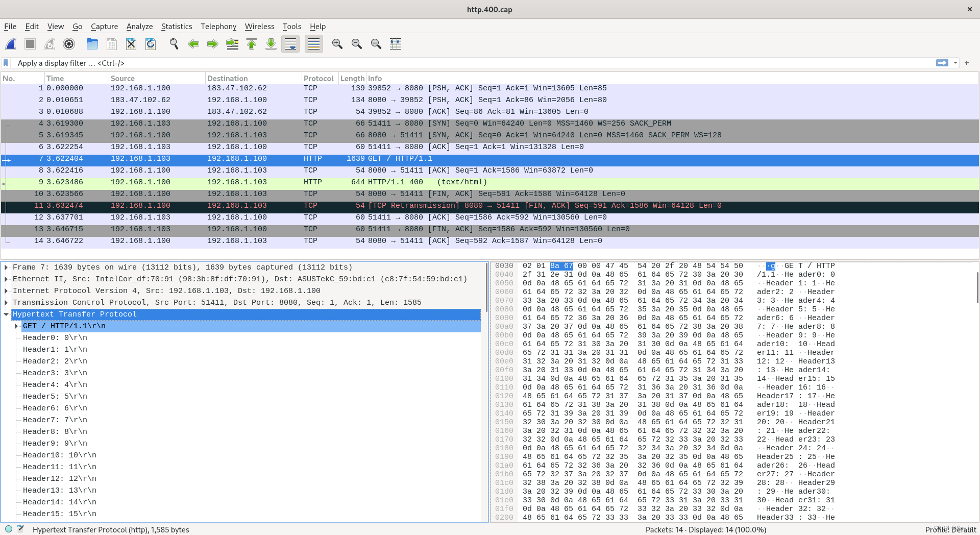Open a capture file with folder icon
This screenshot has width=980, height=535.
[92, 44]
